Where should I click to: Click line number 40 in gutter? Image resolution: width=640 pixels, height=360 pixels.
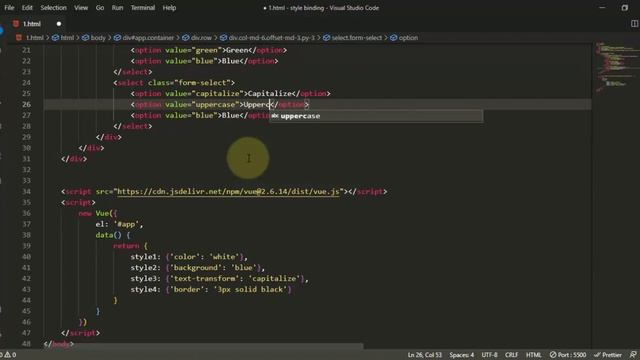tap(26, 257)
